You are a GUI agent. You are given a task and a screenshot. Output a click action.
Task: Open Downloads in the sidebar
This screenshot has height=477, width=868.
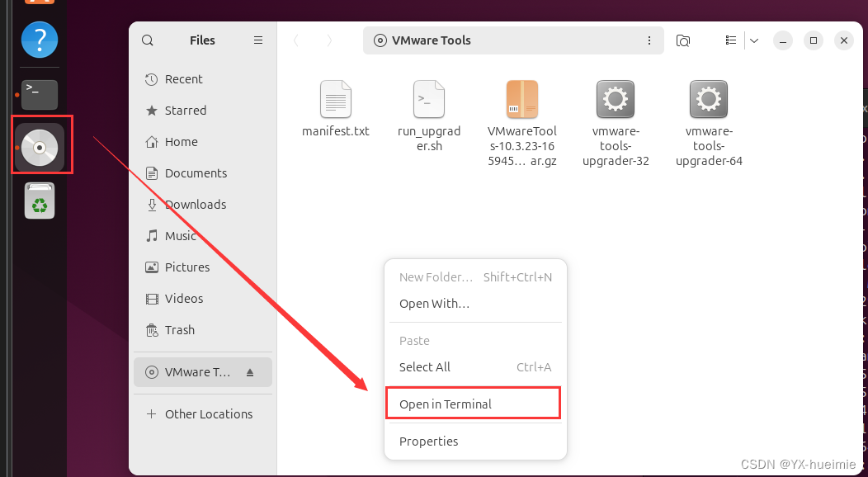(203, 205)
